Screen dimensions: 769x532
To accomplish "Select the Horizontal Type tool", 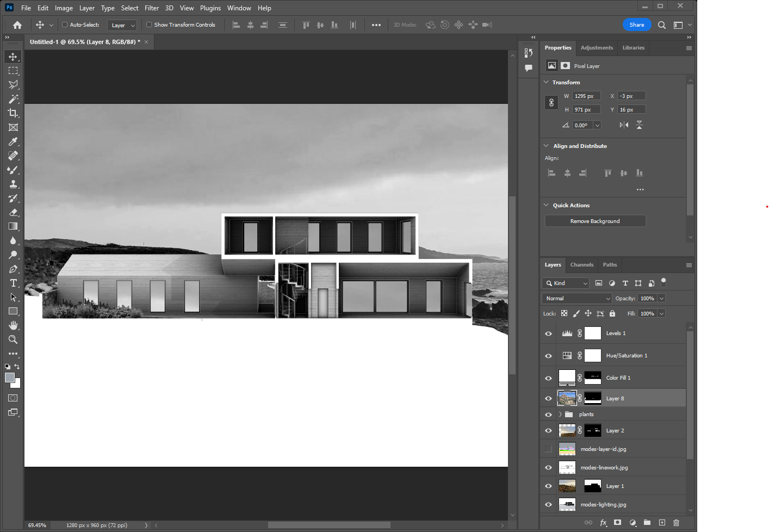I will [13, 283].
